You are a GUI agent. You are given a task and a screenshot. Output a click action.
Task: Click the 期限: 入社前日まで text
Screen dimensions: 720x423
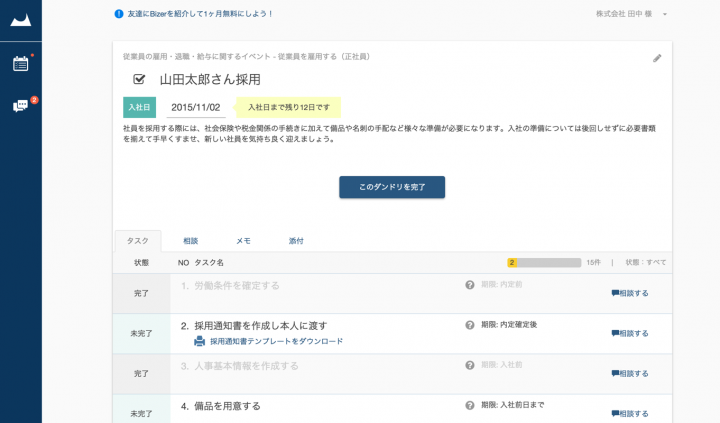pyautogui.click(x=513, y=405)
